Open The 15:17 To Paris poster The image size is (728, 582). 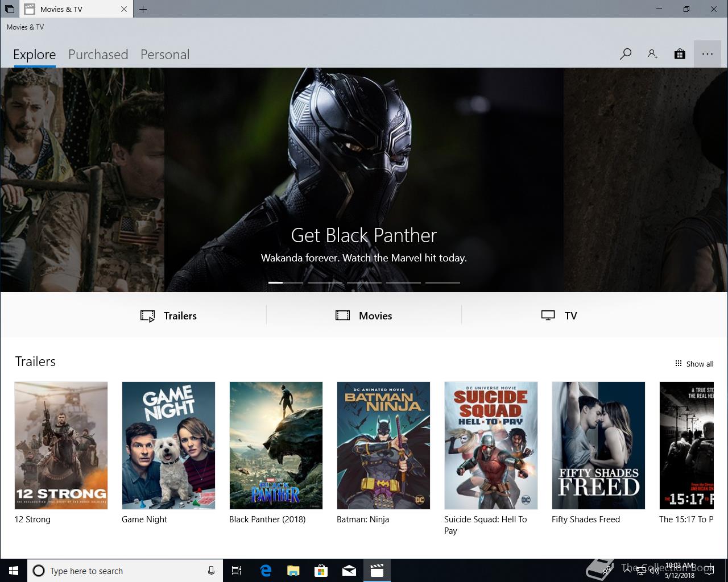pyautogui.click(x=686, y=446)
